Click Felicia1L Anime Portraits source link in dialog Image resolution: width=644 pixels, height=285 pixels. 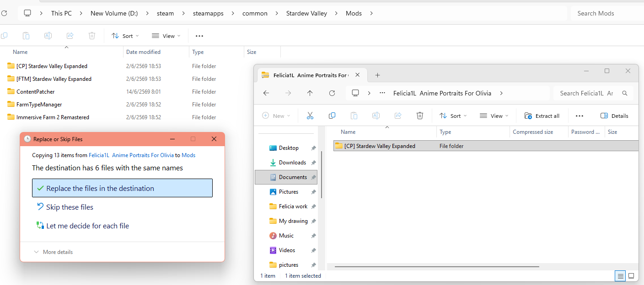click(x=131, y=155)
